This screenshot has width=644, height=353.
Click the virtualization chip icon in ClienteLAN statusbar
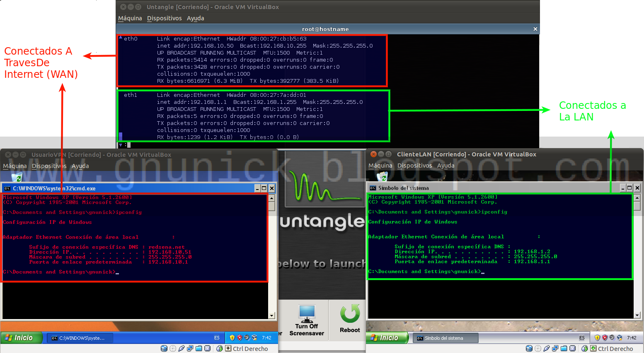[x=573, y=348]
